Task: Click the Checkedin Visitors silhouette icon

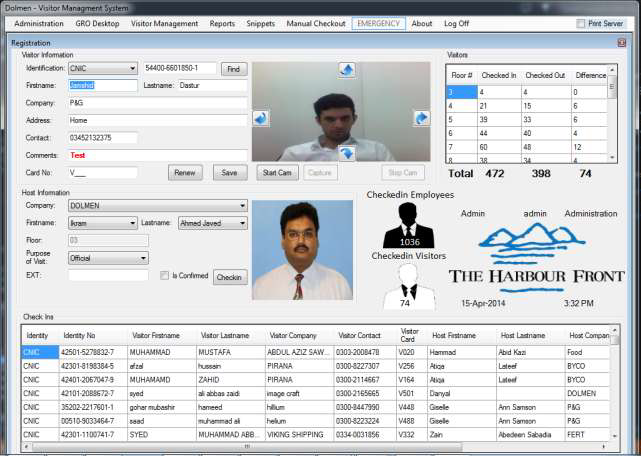Action: coord(409,286)
